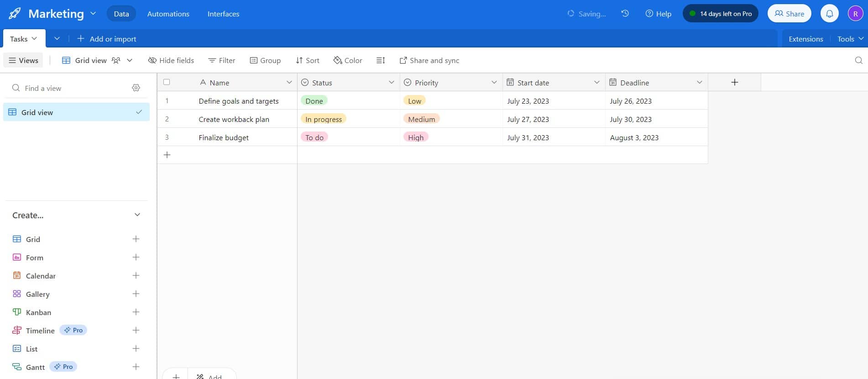Add a new row plus icon
Viewport: 868px width, 379px height.
167,155
